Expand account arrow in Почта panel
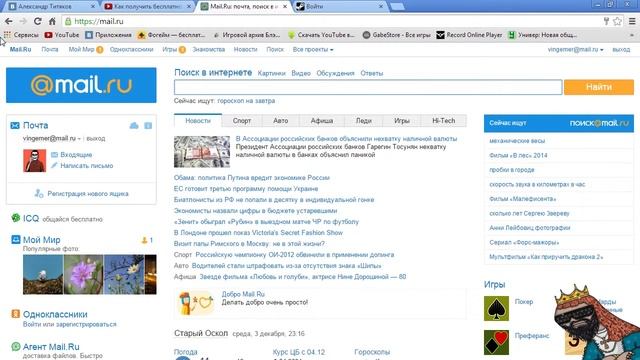The image size is (640, 360). coord(79,139)
